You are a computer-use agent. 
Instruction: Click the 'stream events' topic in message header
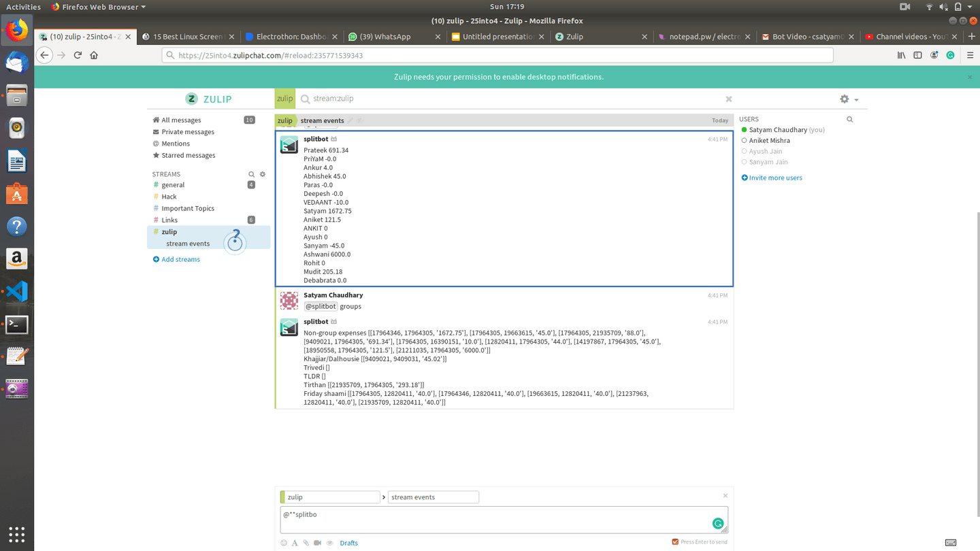pyautogui.click(x=322, y=120)
